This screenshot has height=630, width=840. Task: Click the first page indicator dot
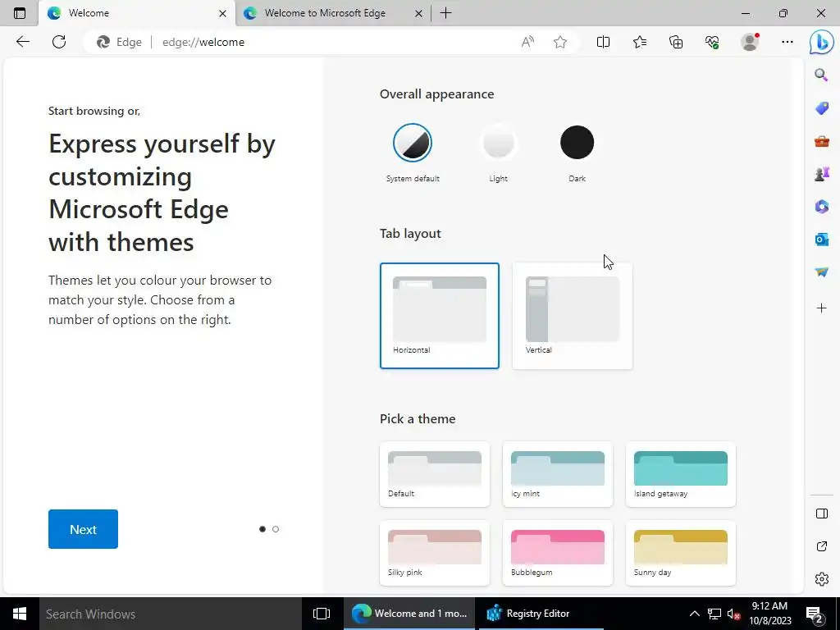[262, 529]
